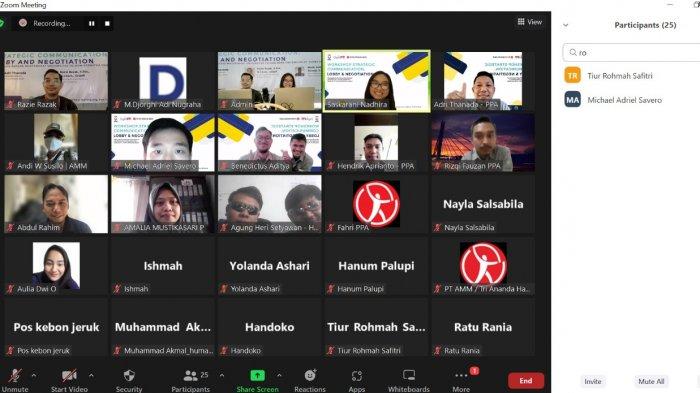This screenshot has height=393, width=700.
Task: Select PT AMM / Tri Ananda tile
Action: pyautogui.click(x=483, y=266)
